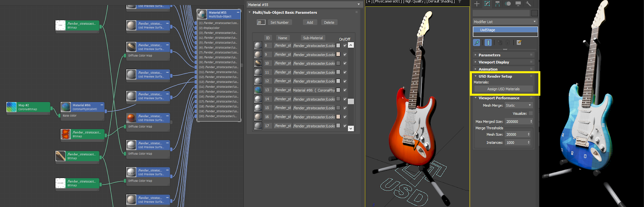Collapse the Viewport Performance rollout
This screenshot has width=644, height=207.
coord(504,98)
